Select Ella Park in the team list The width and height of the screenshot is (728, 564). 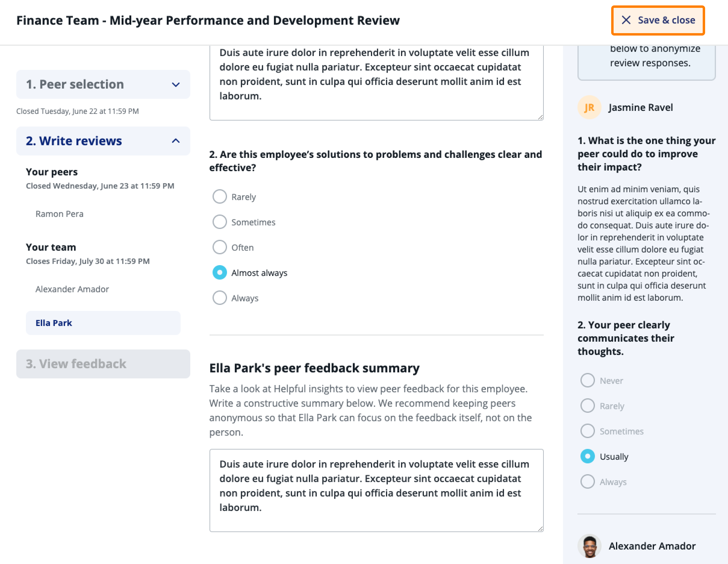(103, 323)
